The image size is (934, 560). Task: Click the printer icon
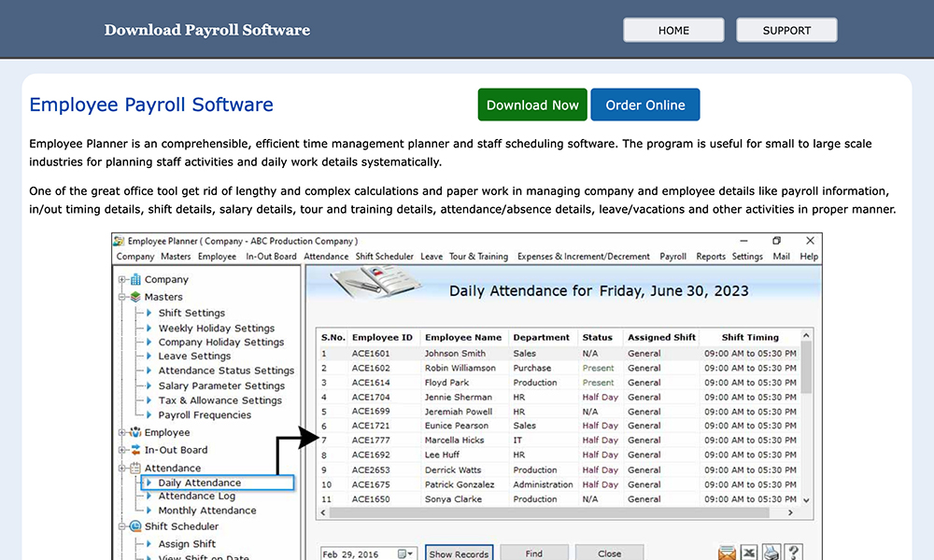(x=771, y=553)
